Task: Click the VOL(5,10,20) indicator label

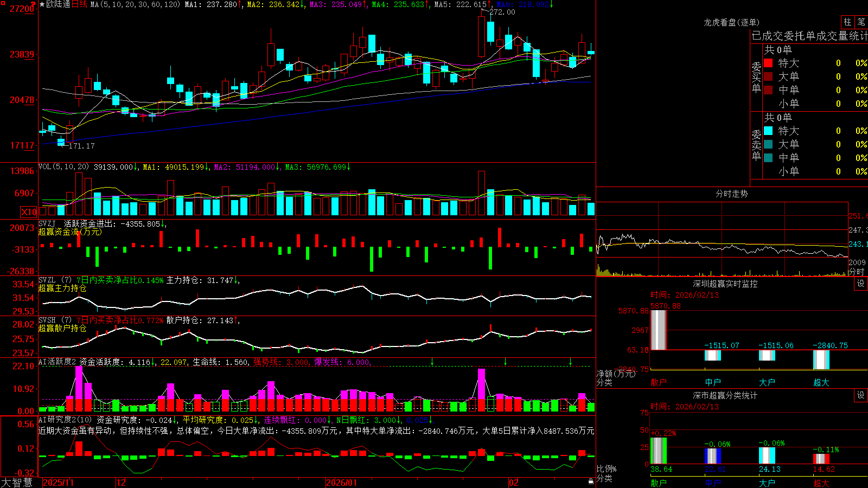Action: pos(63,167)
